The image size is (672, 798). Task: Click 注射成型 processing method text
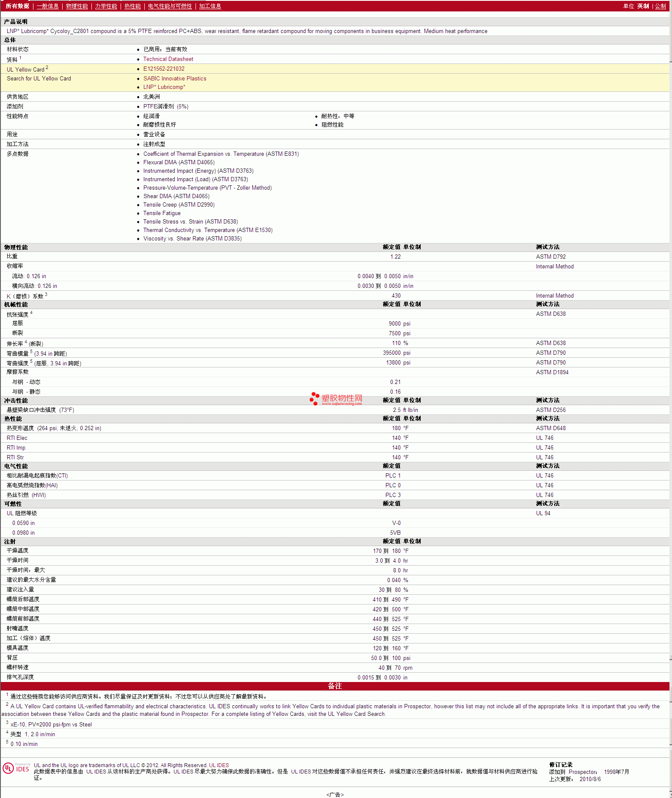[x=154, y=144]
